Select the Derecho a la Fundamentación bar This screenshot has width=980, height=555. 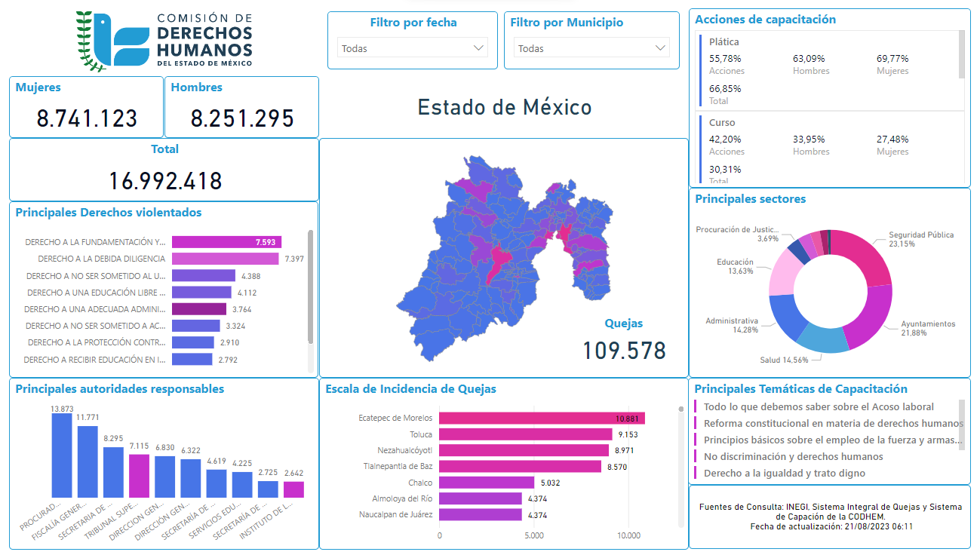226,242
